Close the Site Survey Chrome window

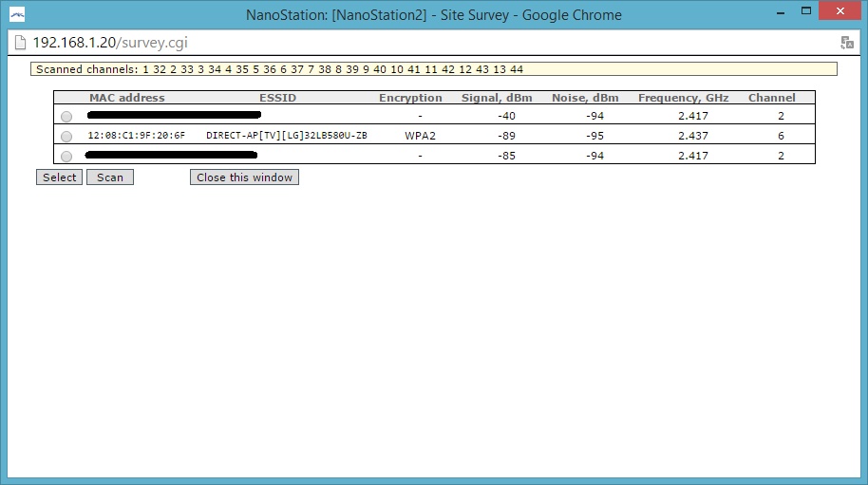pos(840,11)
